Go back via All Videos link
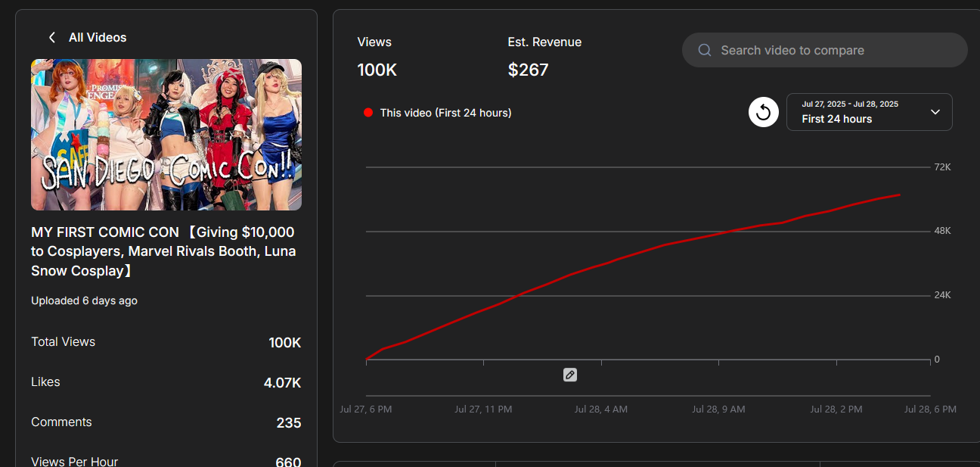The image size is (980, 467). click(98, 37)
